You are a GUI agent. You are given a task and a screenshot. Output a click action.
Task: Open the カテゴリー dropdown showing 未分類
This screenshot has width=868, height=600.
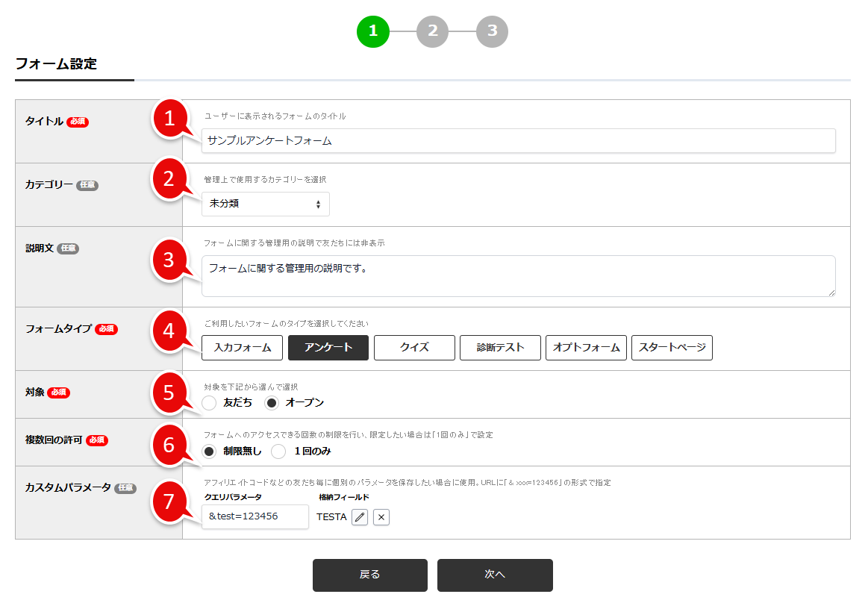tap(265, 203)
